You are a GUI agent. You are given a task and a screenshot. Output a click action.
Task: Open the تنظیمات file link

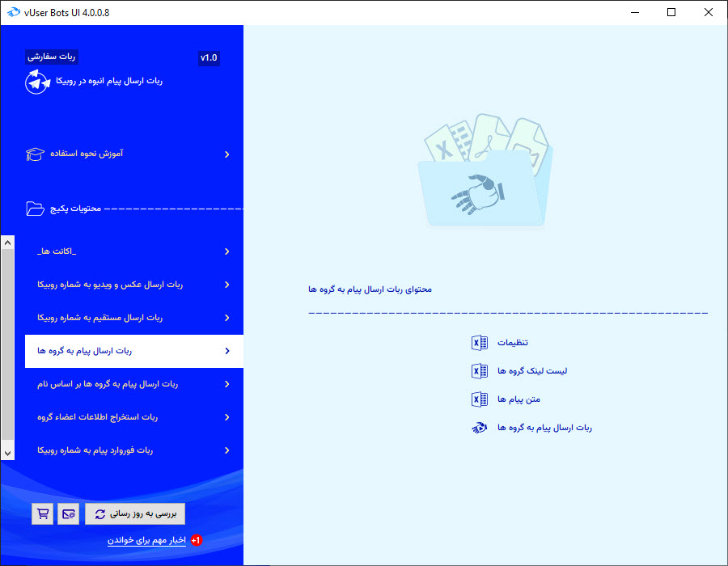[513, 343]
